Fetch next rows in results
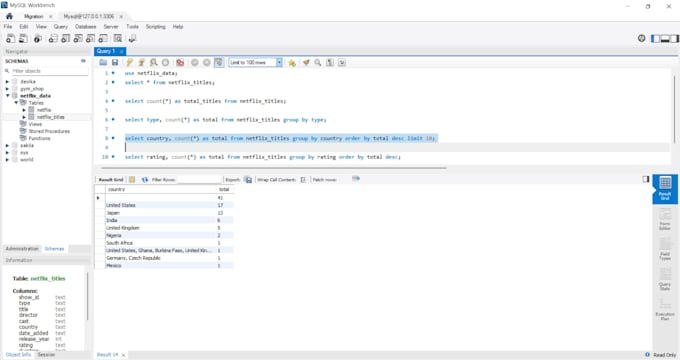The width and height of the screenshot is (680, 360). coord(356,179)
